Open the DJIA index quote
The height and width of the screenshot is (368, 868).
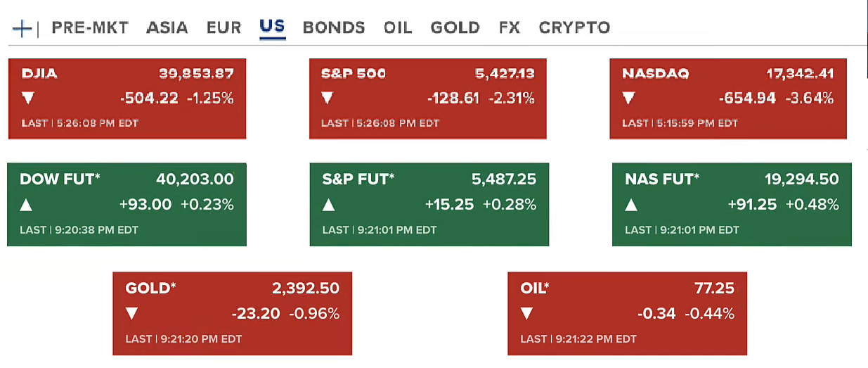point(127,99)
